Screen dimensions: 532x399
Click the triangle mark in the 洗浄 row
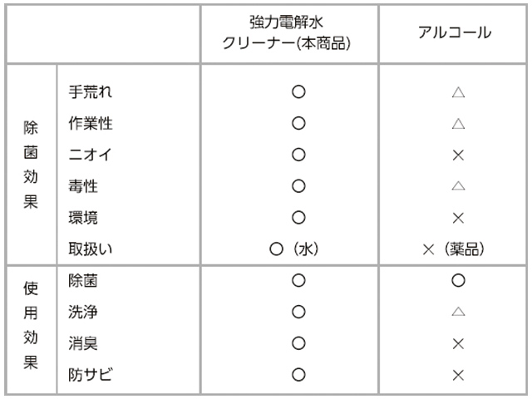pos(457,312)
